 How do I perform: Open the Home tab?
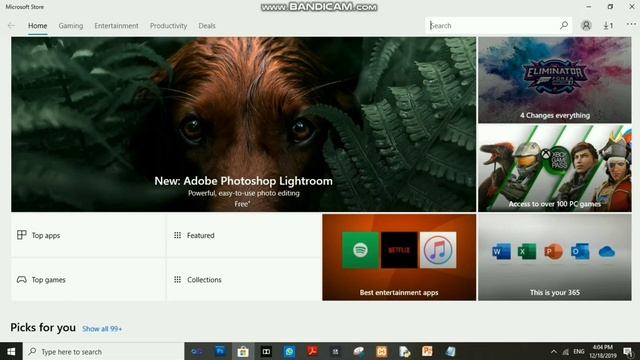38,25
